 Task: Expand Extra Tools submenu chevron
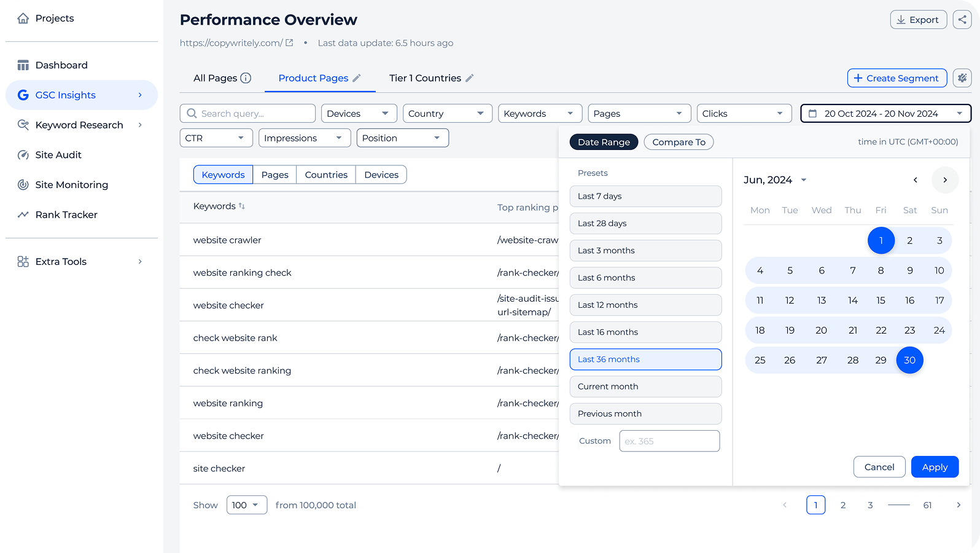pyautogui.click(x=140, y=262)
